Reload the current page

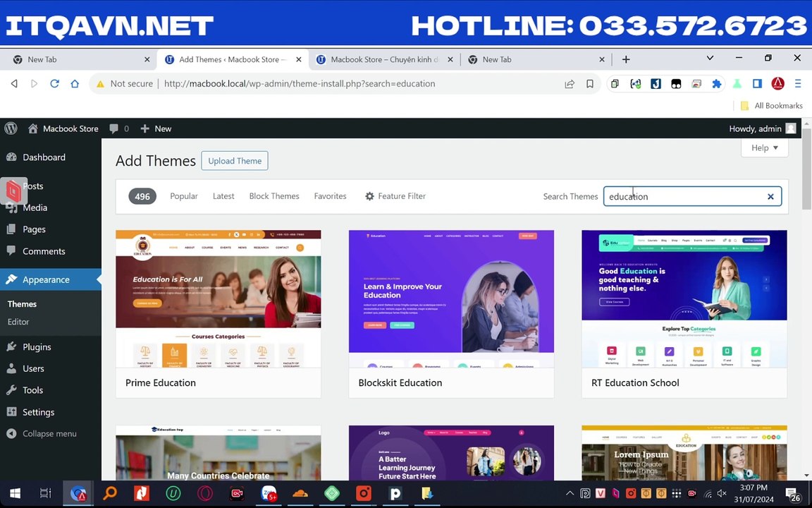(54, 83)
